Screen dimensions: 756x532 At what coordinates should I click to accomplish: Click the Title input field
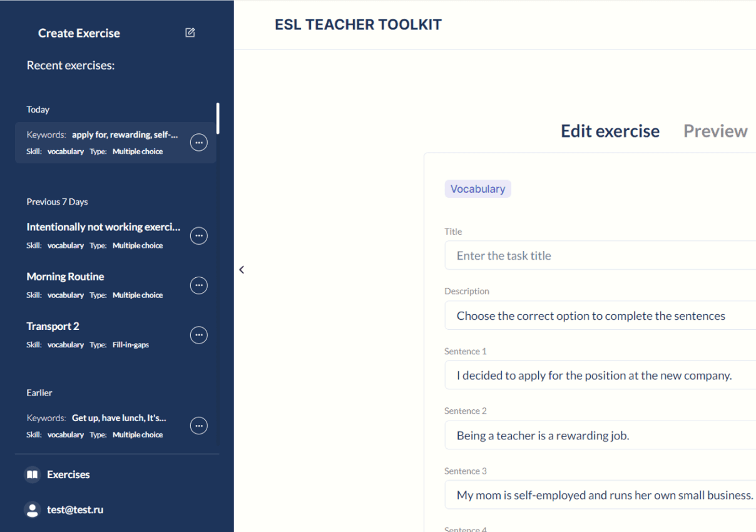tap(601, 256)
